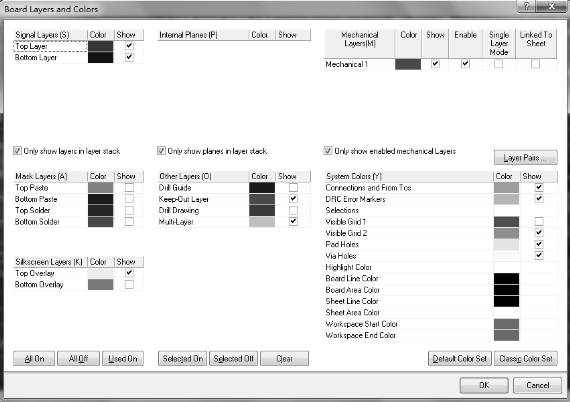Open the Layer Pairs dialog
Image resolution: width=570 pixels, height=402 pixels.
point(525,158)
